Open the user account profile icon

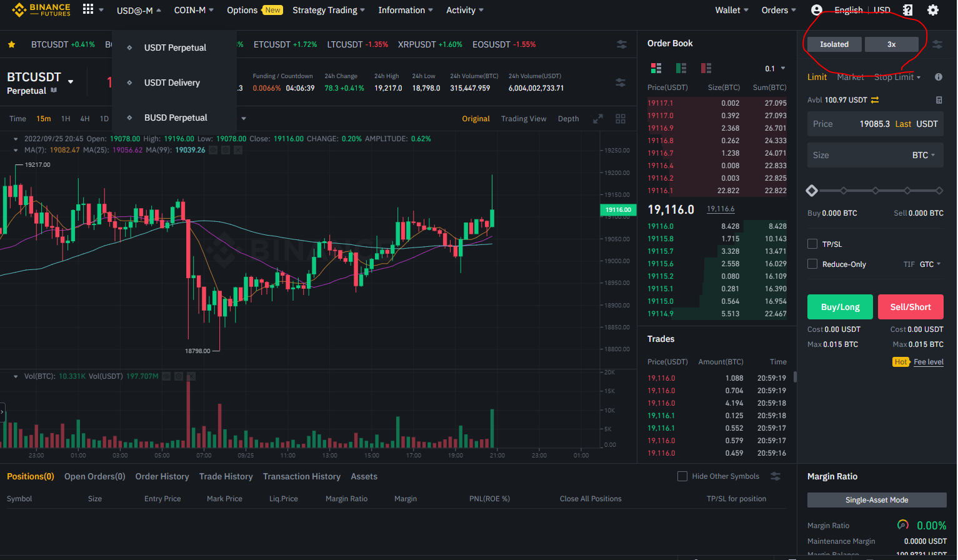point(816,10)
